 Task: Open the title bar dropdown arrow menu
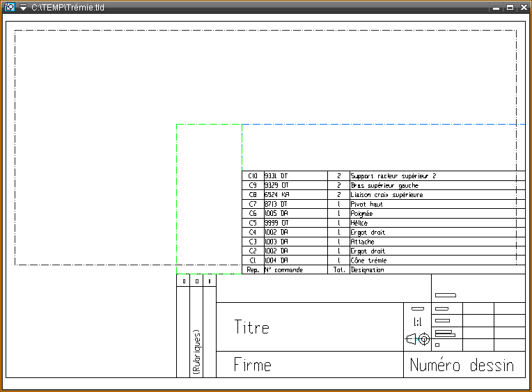(23, 7)
